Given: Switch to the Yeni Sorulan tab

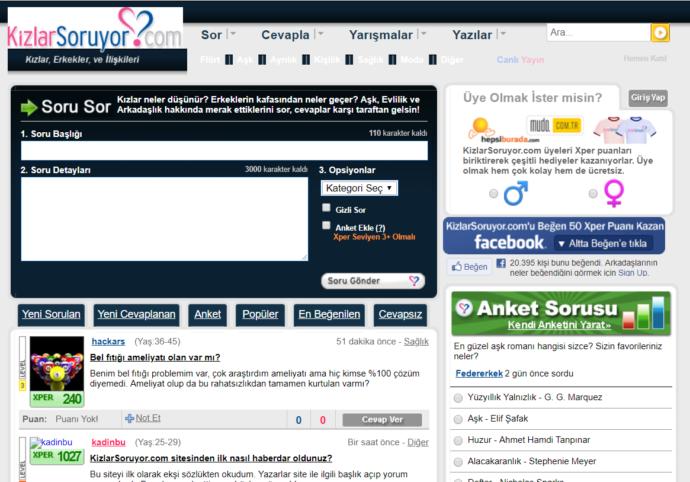Looking at the screenshot, I should point(51,315).
